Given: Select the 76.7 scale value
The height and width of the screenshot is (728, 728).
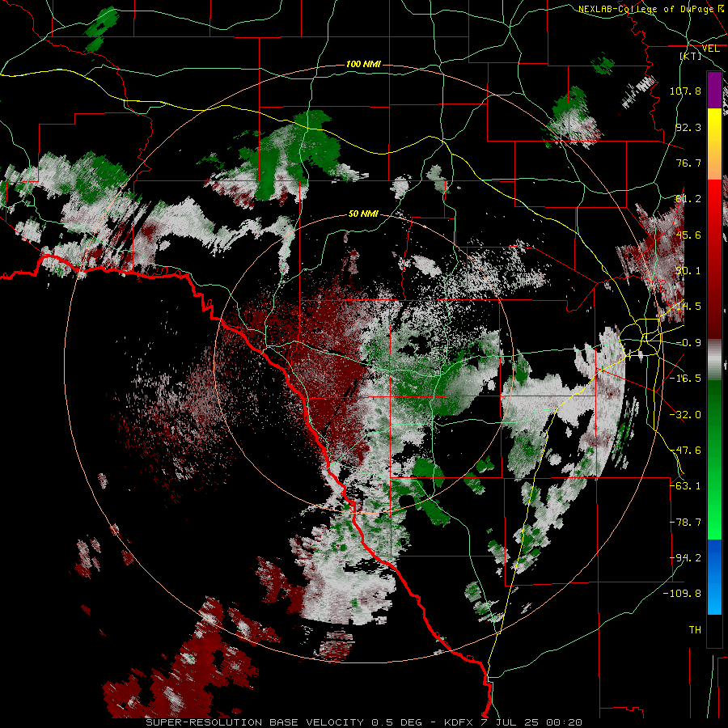Looking at the screenshot, I should 688,163.
